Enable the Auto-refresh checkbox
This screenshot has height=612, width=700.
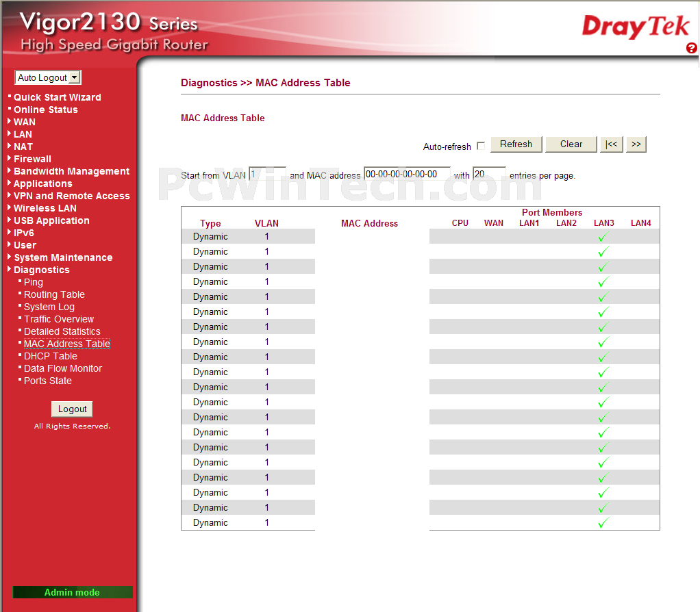481,146
